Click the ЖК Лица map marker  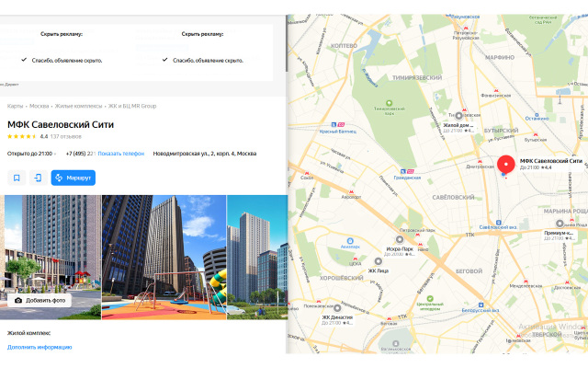tap(379, 261)
